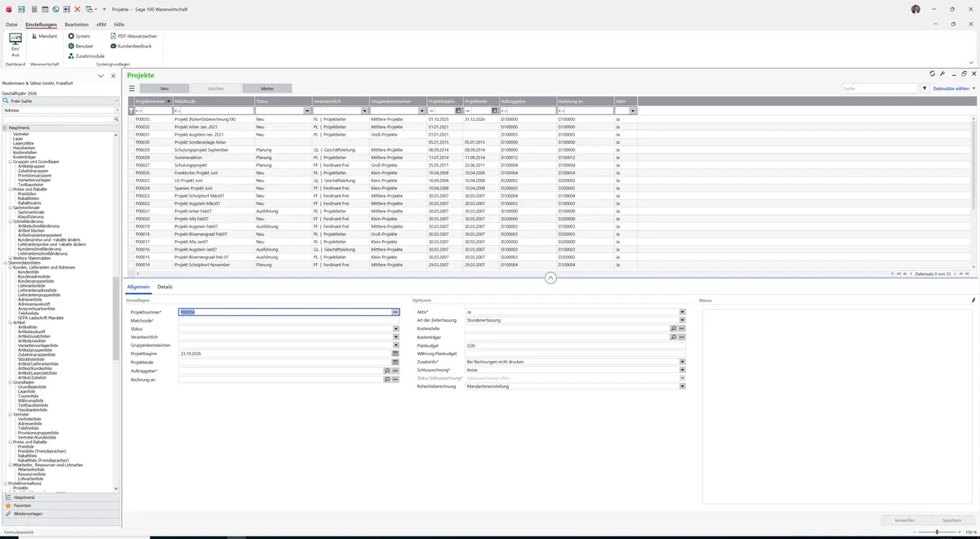This screenshot has width=980, height=539.
Task: Sort the table by Matchcode column header
Action: click(213, 101)
